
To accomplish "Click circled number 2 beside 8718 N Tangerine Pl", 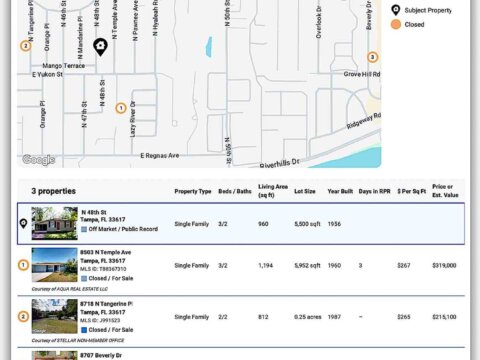I will 23,316.
